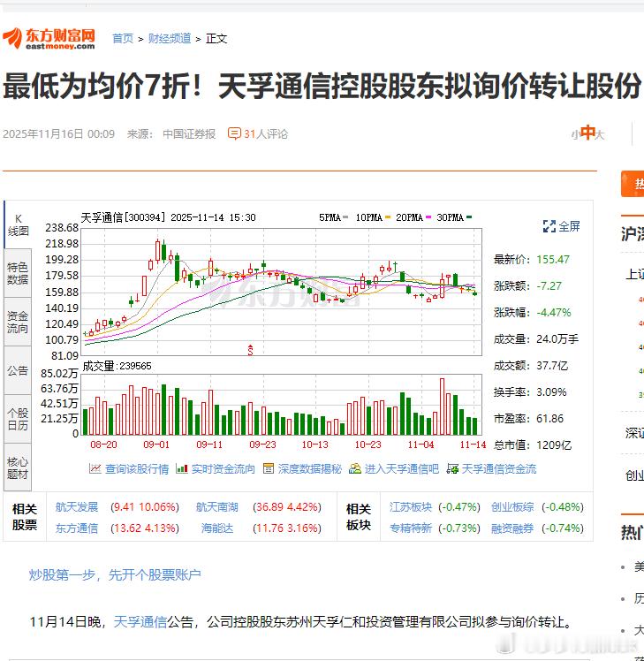
Task: Set font size to medium (中)
Action: coord(587,133)
